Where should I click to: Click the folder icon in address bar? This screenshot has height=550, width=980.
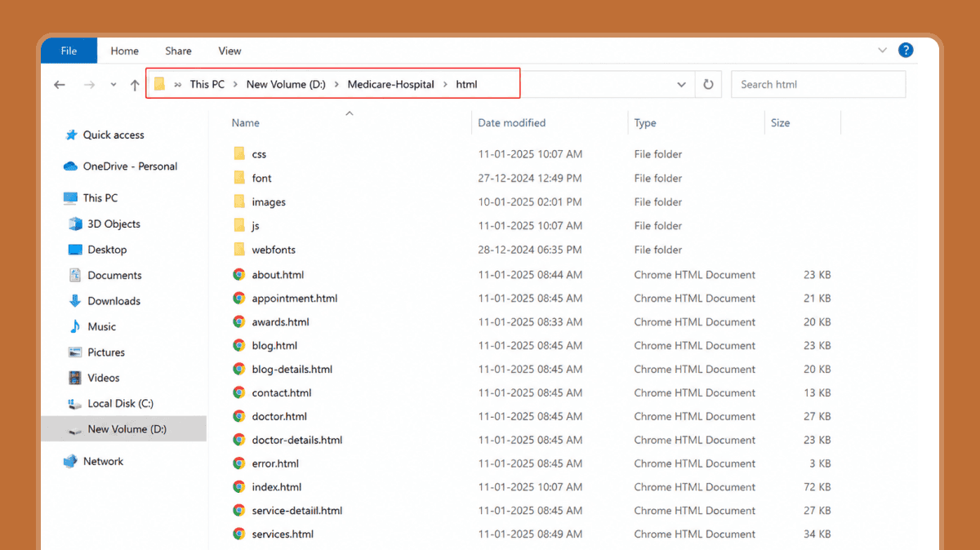pos(159,84)
